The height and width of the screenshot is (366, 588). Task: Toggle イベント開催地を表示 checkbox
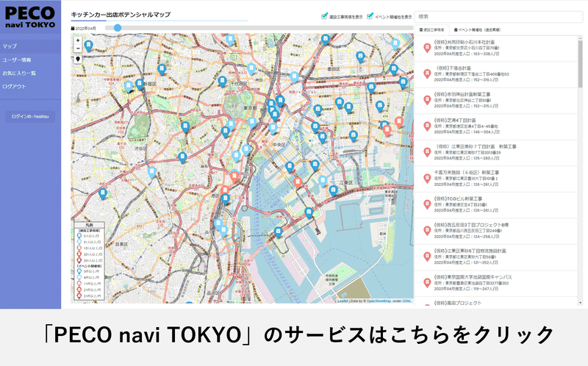370,16
